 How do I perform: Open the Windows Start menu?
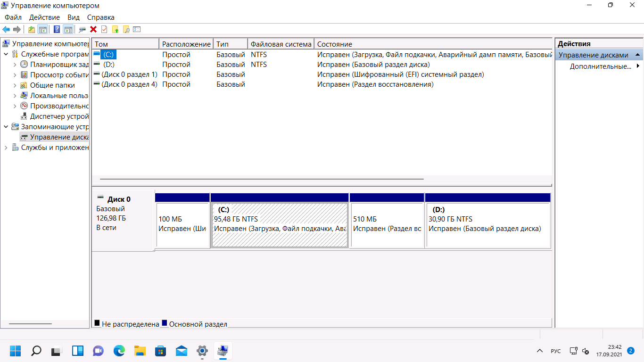pos(15,351)
